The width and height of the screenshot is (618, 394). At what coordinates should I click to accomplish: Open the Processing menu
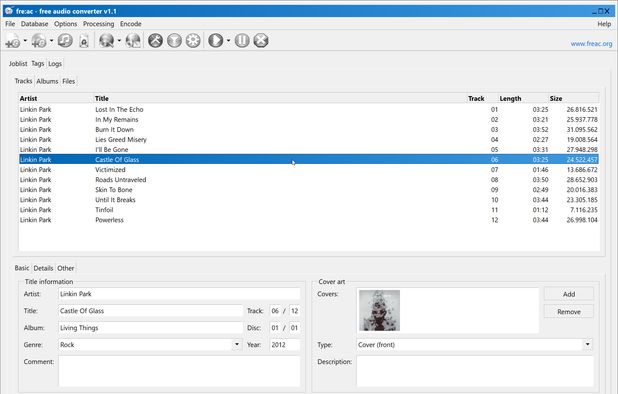[x=98, y=24]
